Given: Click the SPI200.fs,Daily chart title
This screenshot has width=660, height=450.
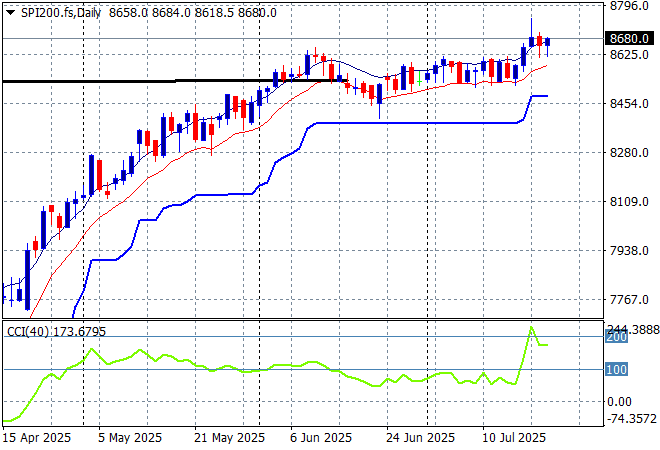Looking at the screenshot, I should coord(53,12).
